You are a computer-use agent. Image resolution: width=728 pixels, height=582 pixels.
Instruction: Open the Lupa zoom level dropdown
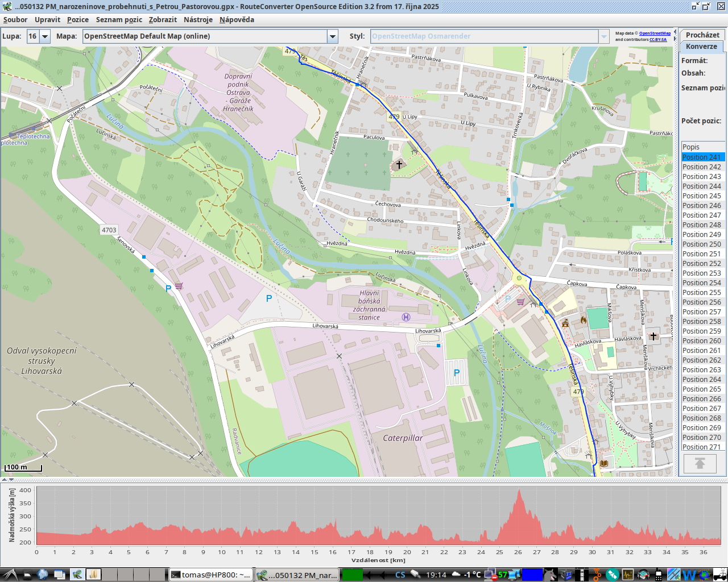click(x=45, y=36)
